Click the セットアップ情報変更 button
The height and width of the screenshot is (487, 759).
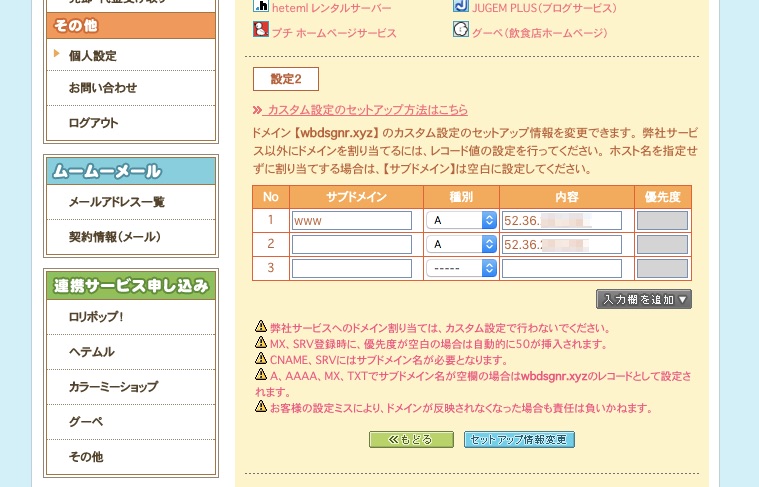519,440
